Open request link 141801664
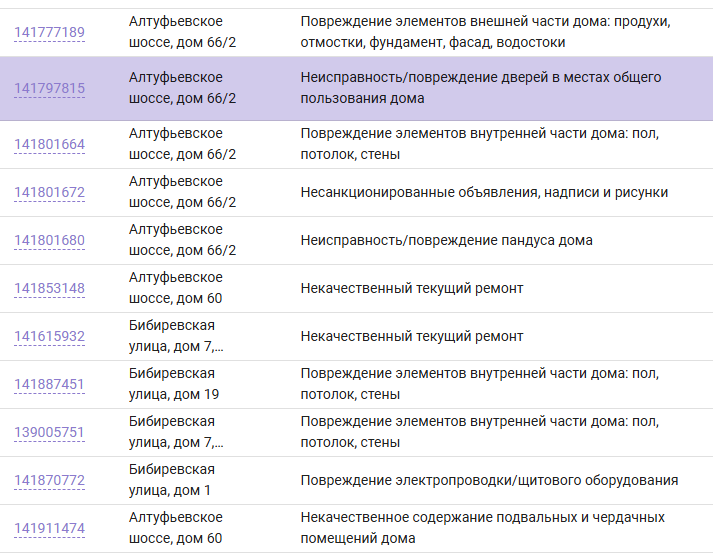The height and width of the screenshot is (558, 713). (x=50, y=144)
